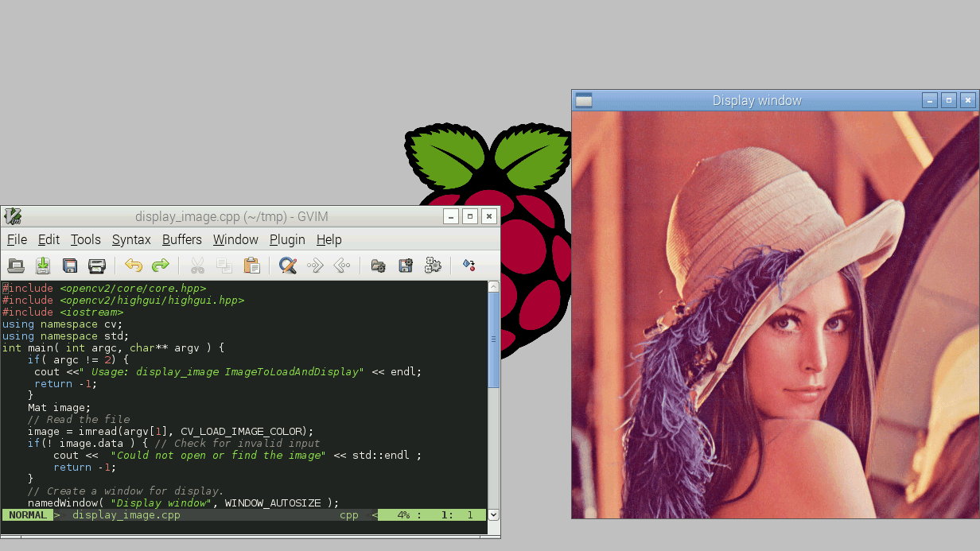Save current file with green arrow icon
This screenshot has height=551, width=980.
[43, 266]
